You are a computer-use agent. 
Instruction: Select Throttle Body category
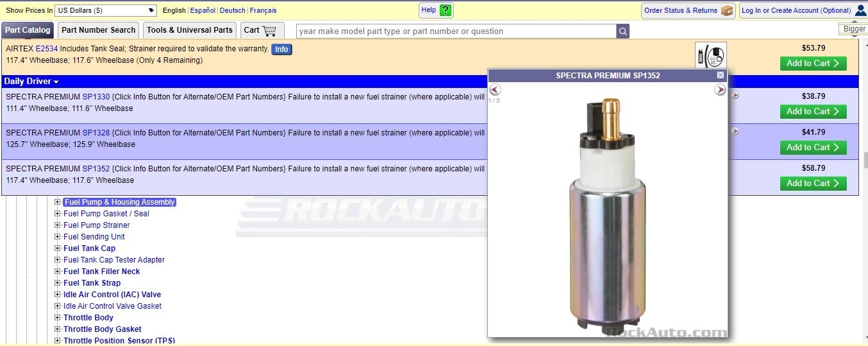click(x=88, y=318)
